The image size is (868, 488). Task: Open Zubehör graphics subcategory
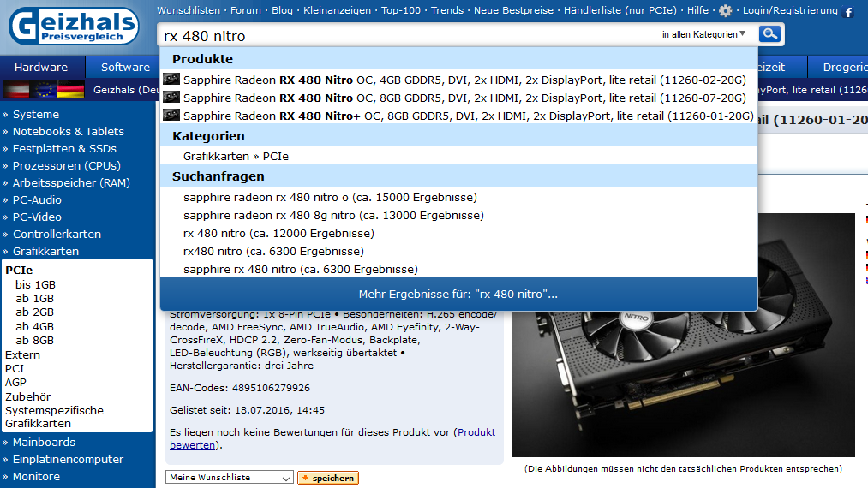pyautogui.click(x=27, y=397)
